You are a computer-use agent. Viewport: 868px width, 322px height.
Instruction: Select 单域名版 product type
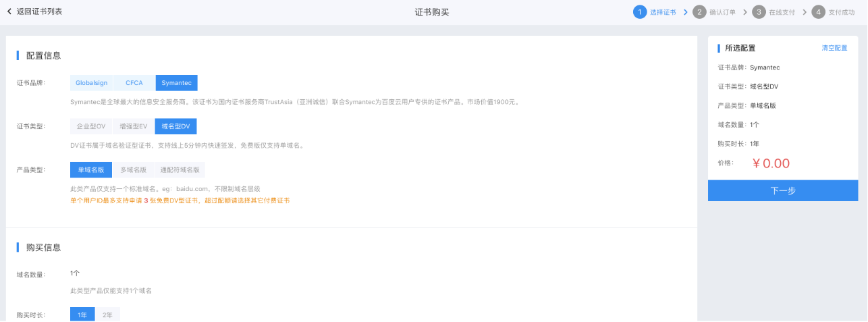tap(90, 170)
